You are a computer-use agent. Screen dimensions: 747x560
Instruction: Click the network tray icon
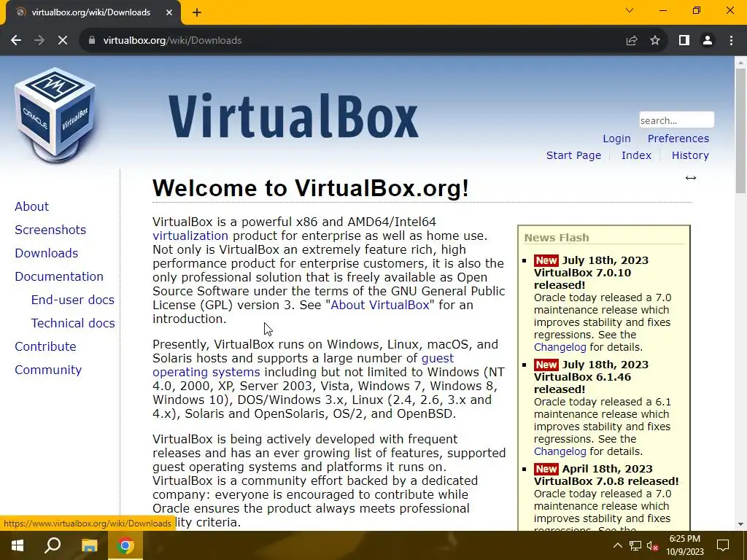pos(635,545)
